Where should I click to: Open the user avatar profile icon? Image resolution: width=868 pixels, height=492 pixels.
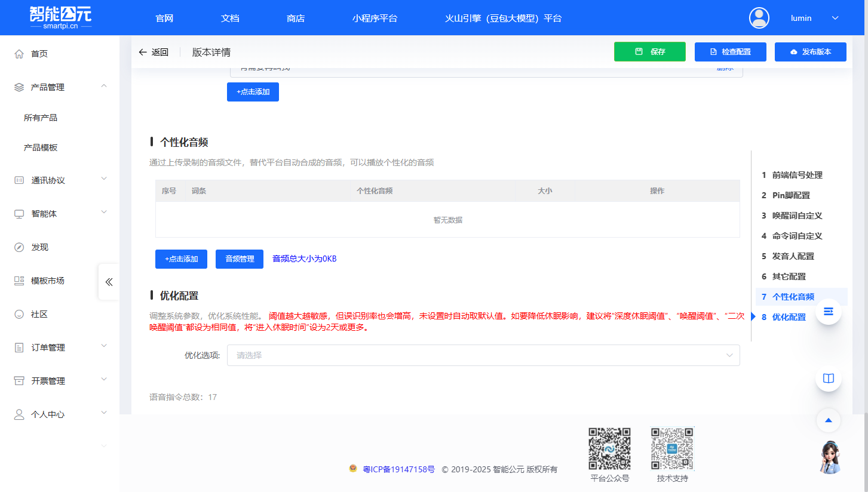click(x=759, y=17)
